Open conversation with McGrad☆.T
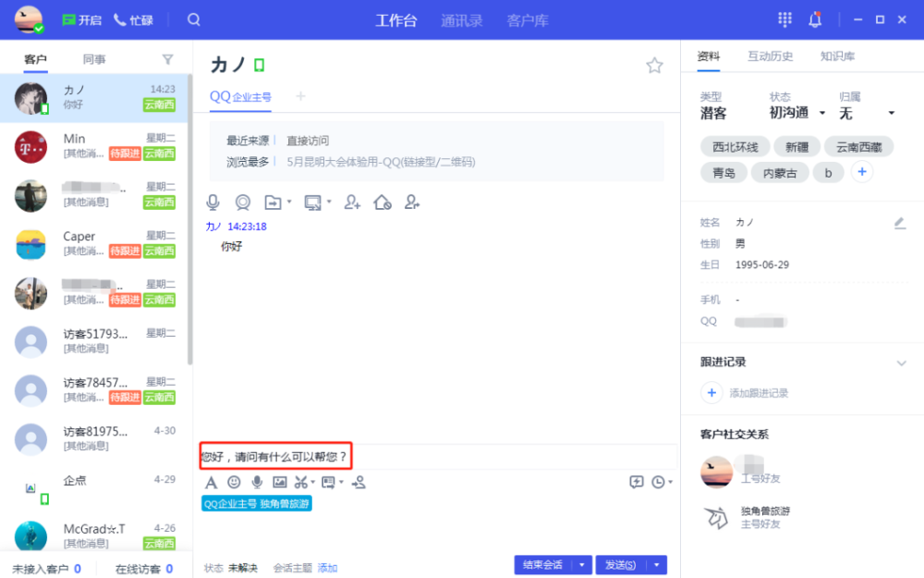924x578 pixels. tap(94, 535)
